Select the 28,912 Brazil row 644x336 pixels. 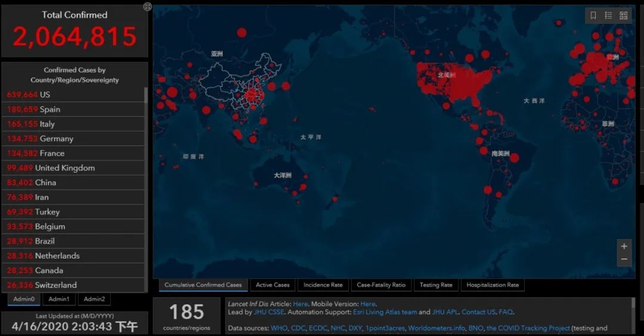pyautogui.click(x=73, y=241)
